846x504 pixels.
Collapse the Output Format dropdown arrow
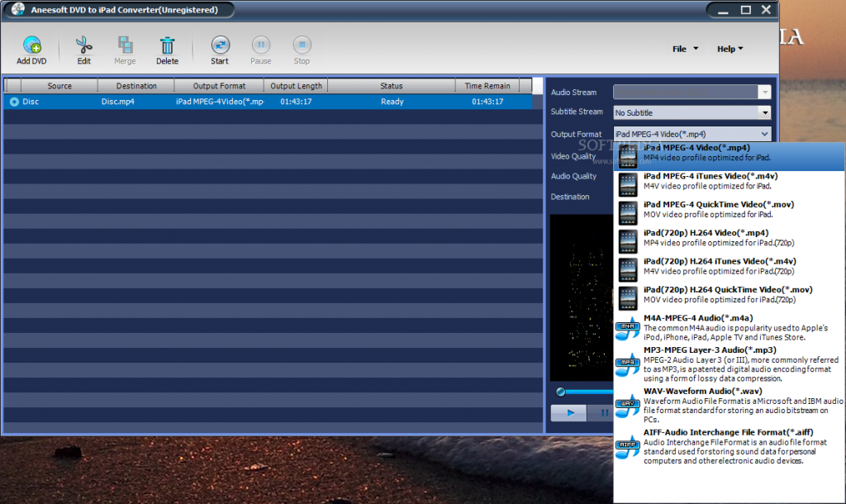[764, 135]
